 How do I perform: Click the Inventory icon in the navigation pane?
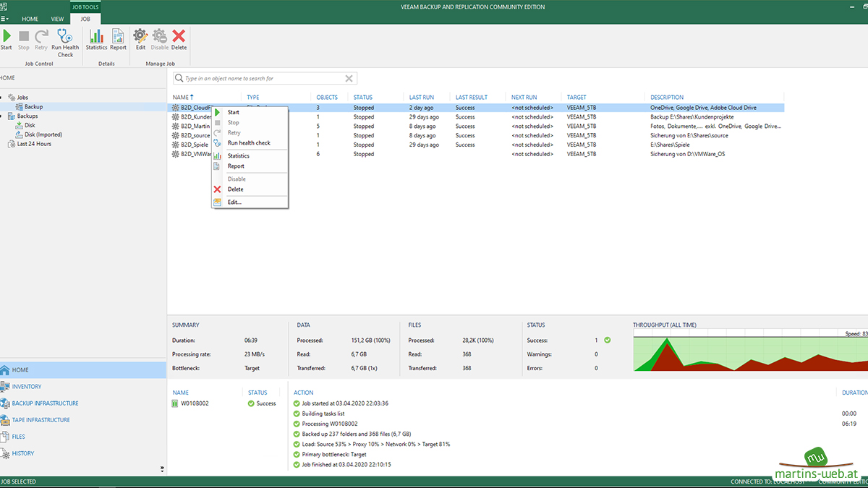click(6, 387)
